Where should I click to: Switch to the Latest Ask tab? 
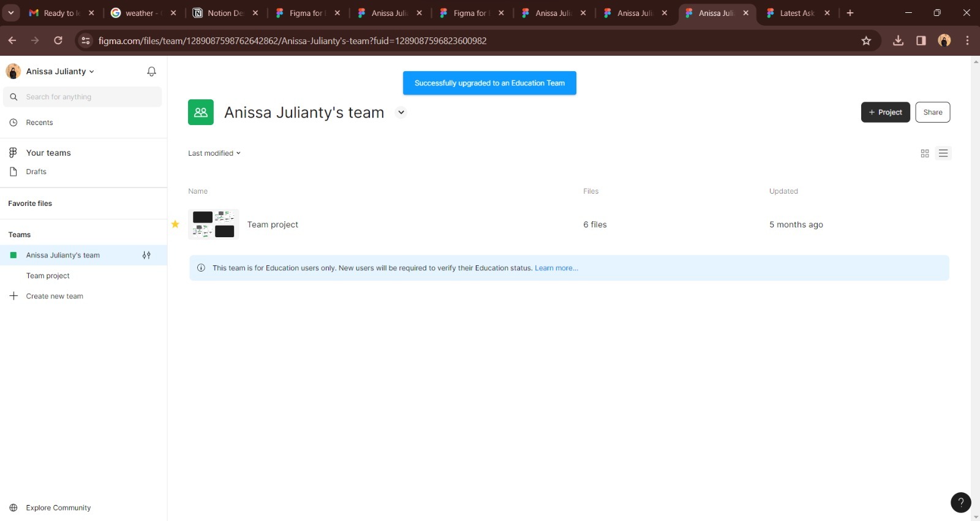(x=797, y=13)
